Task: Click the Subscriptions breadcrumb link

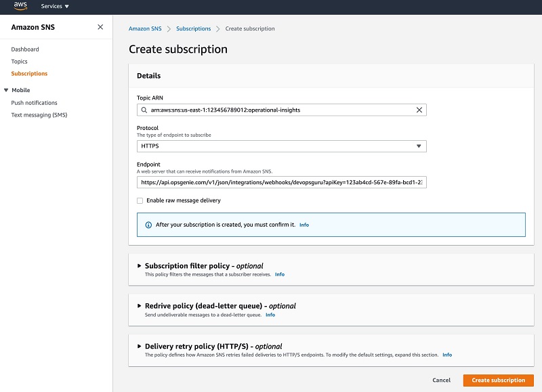Action: click(193, 28)
